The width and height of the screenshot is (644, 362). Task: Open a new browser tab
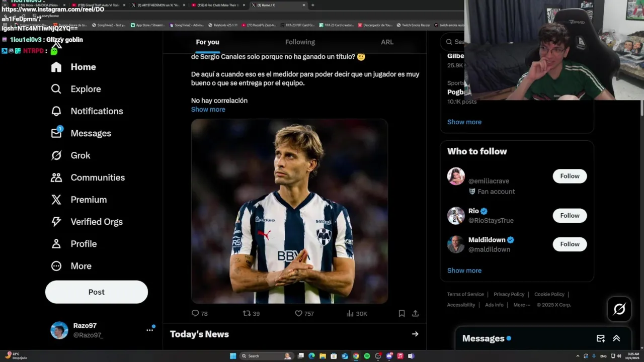pos(312,5)
